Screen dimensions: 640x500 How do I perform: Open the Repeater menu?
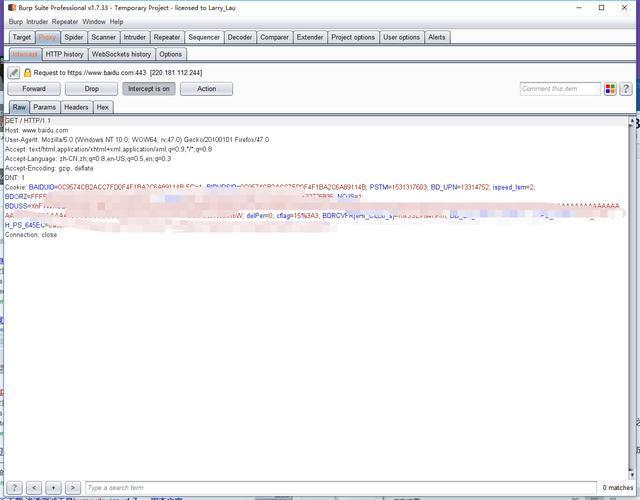(65, 22)
